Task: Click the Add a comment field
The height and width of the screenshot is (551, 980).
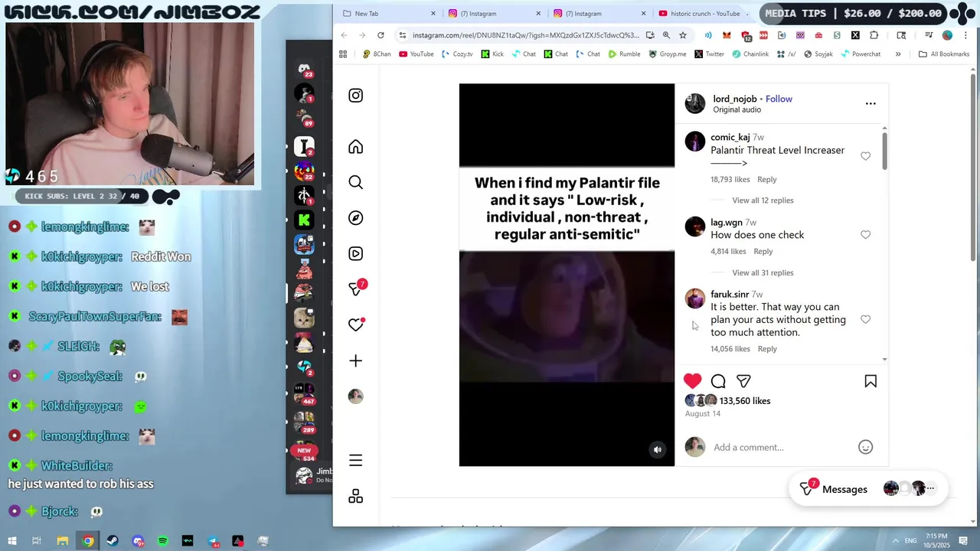Action: tap(781, 447)
